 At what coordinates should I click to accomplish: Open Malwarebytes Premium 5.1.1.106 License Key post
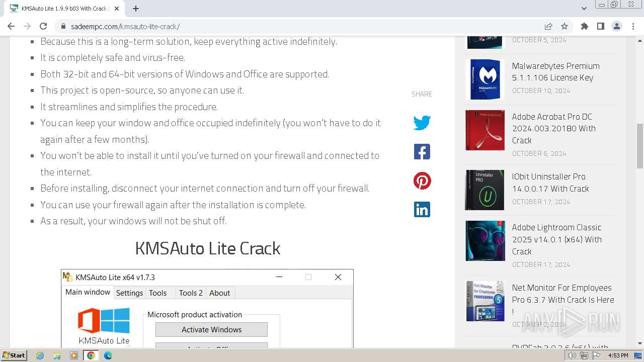[x=555, y=71]
